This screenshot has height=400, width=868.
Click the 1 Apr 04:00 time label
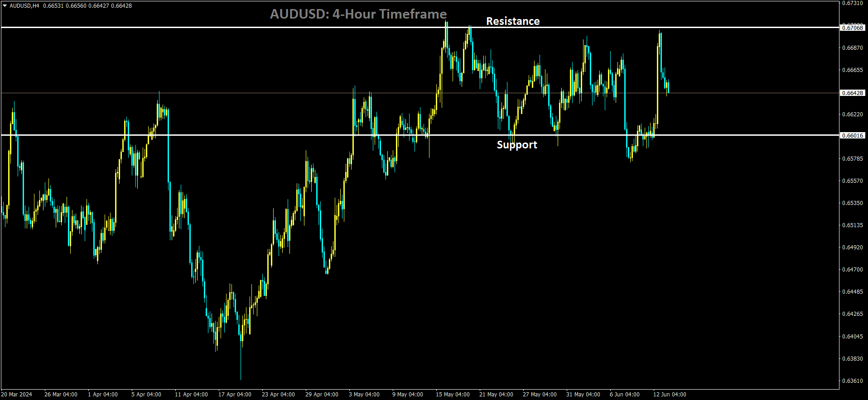103,395
